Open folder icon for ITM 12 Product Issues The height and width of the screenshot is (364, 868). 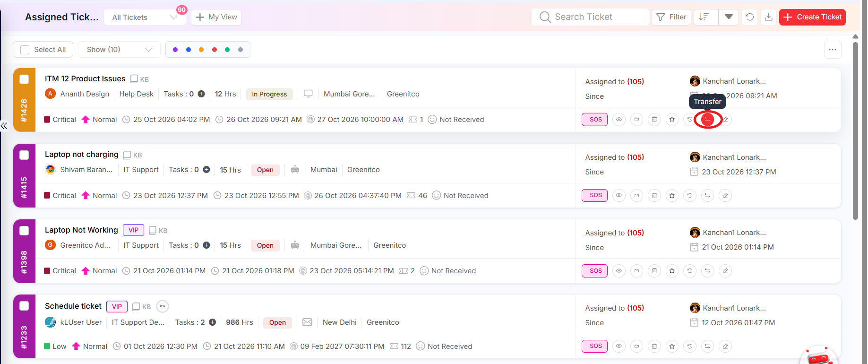click(636, 120)
